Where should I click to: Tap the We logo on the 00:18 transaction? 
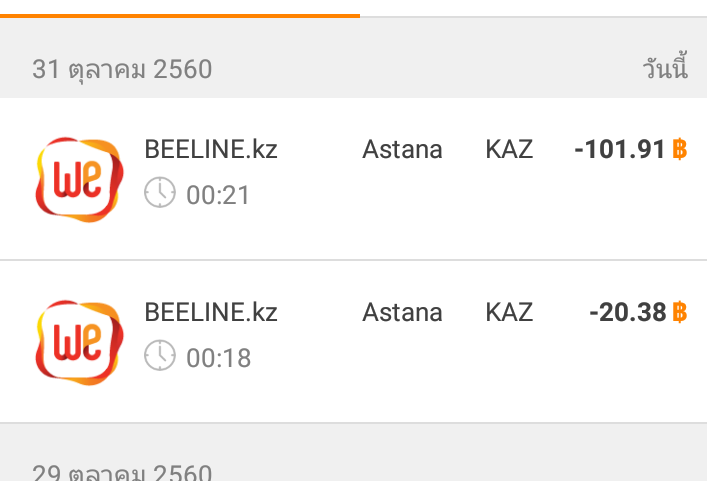(x=79, y=343)
